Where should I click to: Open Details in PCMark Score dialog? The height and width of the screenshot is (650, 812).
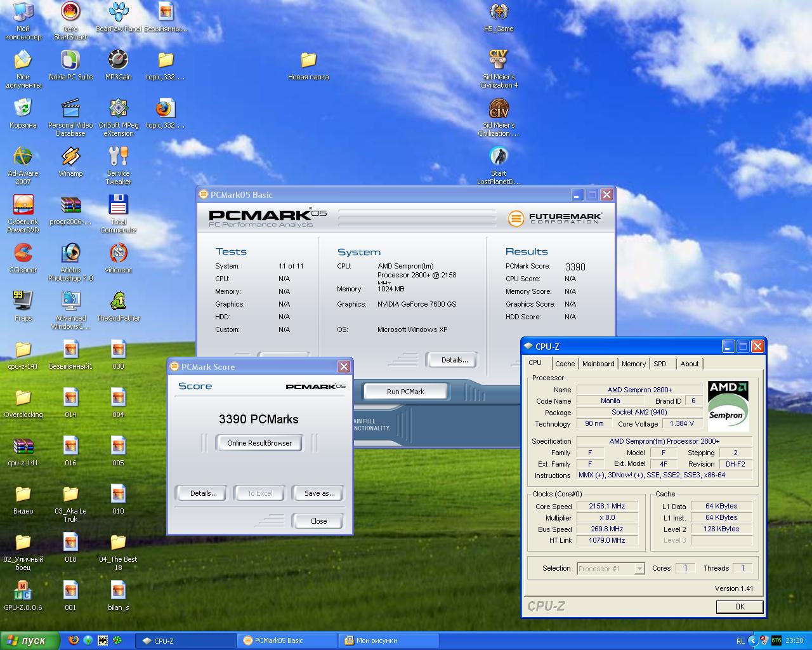click(203, 493)
